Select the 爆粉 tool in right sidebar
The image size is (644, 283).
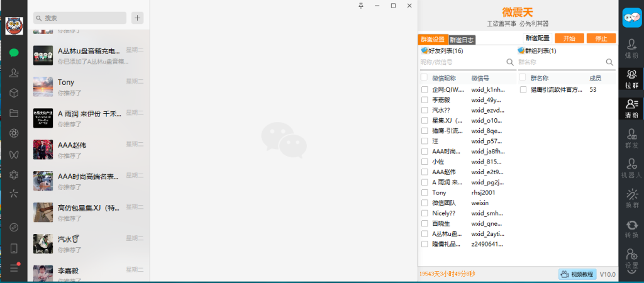pyautogui.click(x=631, y=48)
